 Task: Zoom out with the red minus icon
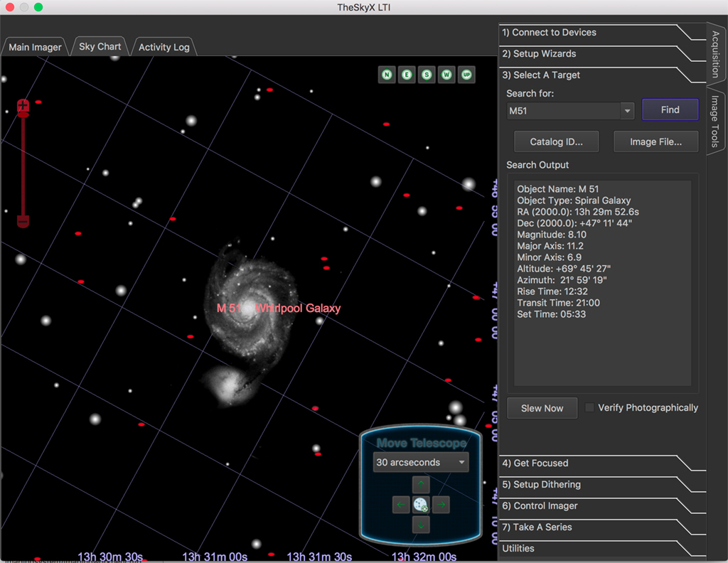[23, 221]
